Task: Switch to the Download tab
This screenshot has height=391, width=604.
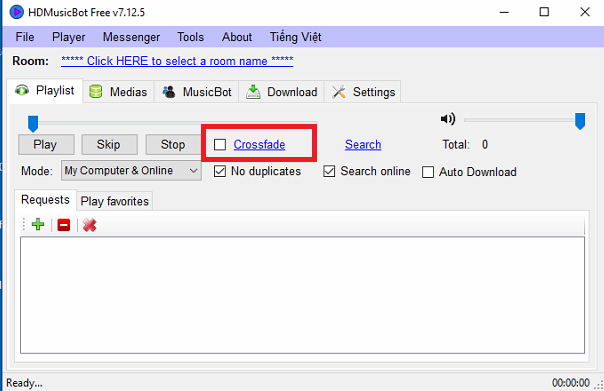Action: click(282, 92)
